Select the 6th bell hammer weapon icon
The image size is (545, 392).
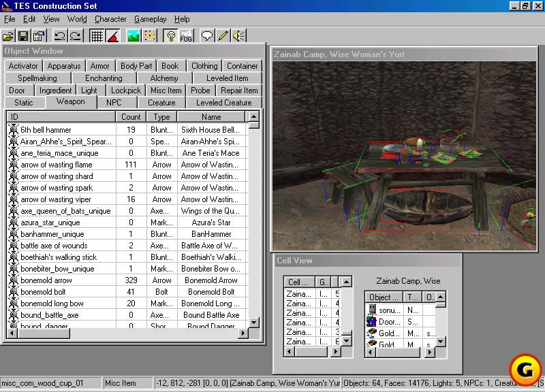(x=13, y=129)
